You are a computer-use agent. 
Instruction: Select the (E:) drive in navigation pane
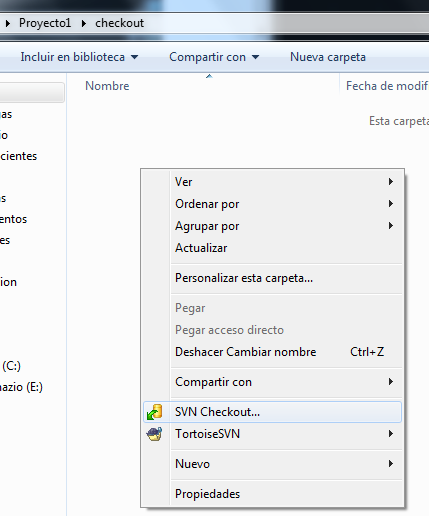[x=21, y=387]
